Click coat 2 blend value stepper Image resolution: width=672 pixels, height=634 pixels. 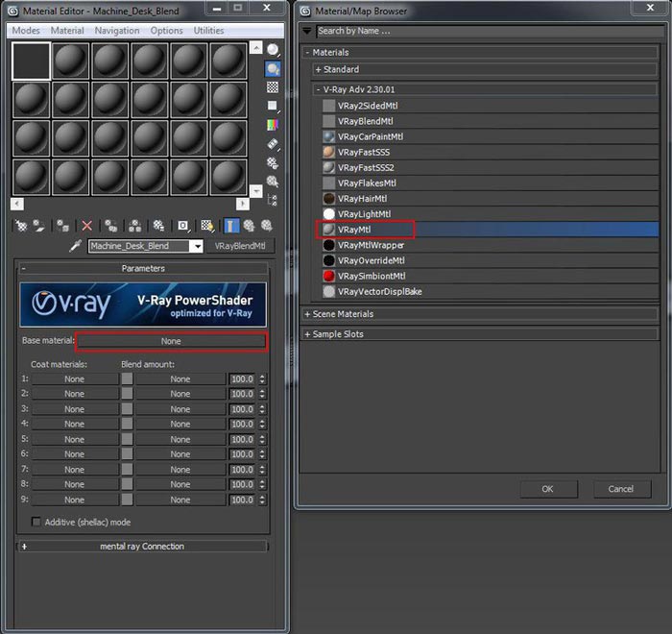(262, 394)
